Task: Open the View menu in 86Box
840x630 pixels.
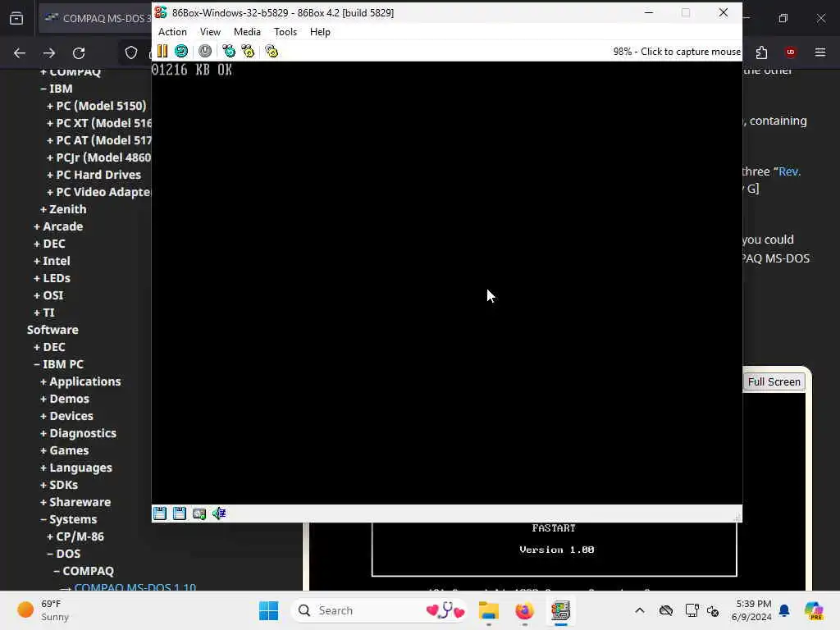Action: pos(210,32)
